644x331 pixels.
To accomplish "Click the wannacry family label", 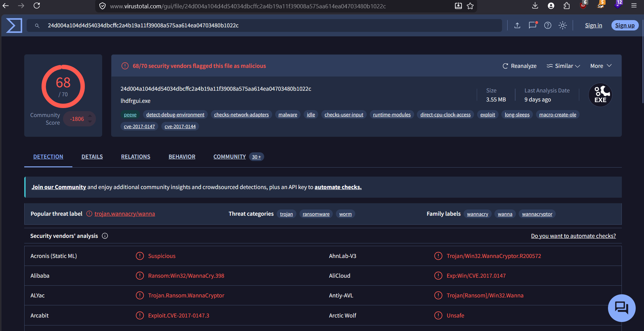I will [x=477, y=214].
